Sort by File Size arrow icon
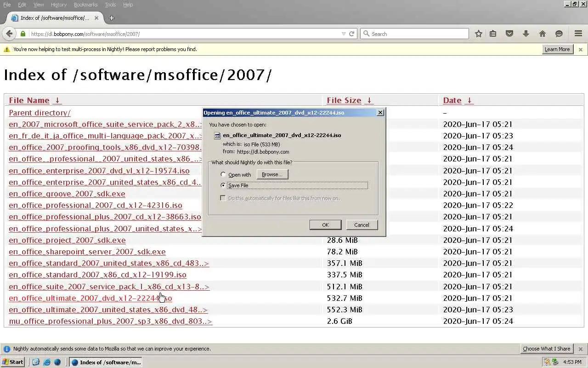The image size is (588, 368). coord(368,100)
